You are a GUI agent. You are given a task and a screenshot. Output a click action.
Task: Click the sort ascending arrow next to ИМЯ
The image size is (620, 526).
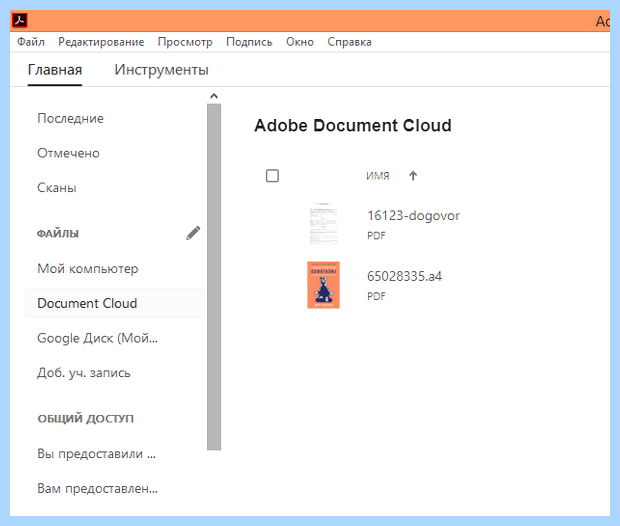click(x=413, y=176)
